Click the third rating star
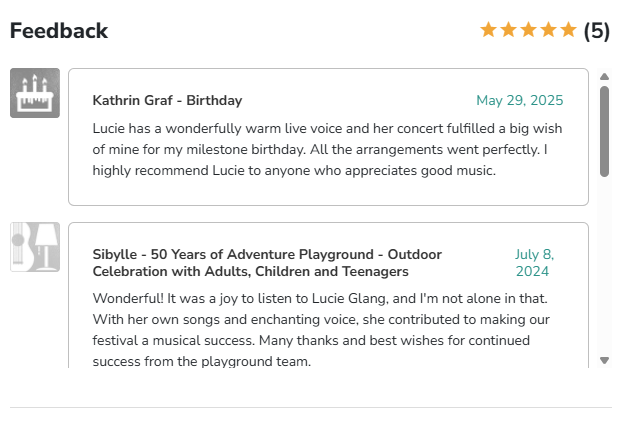This screenshot has height=434, width=626. pyautogui.click(x=529, y=30)
